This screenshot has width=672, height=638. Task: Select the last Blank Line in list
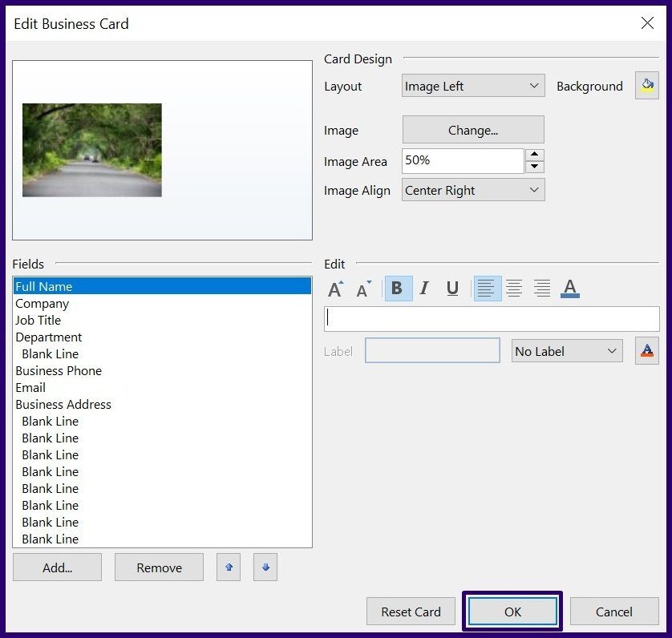pyautogui.click(x=163, y=539)
